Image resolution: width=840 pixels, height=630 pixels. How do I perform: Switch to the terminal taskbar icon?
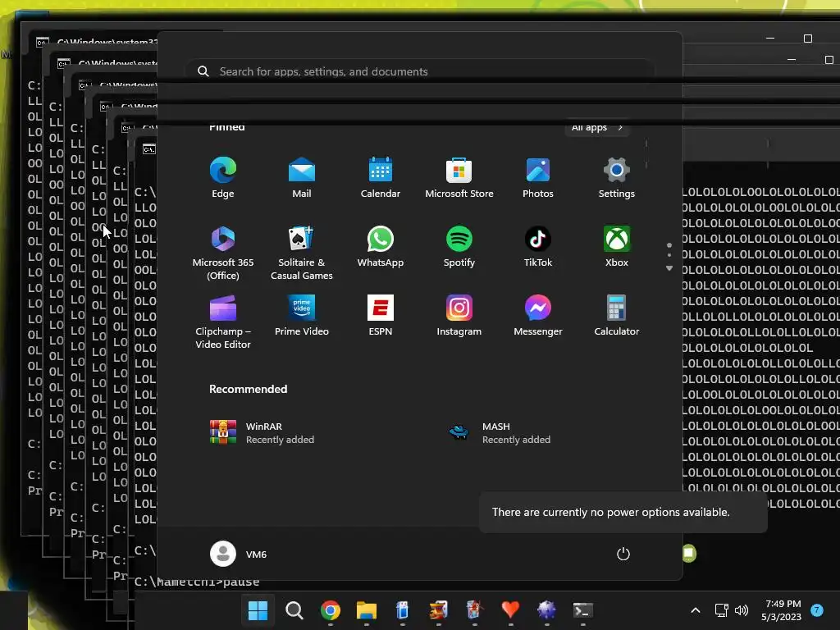pos(582,610)
